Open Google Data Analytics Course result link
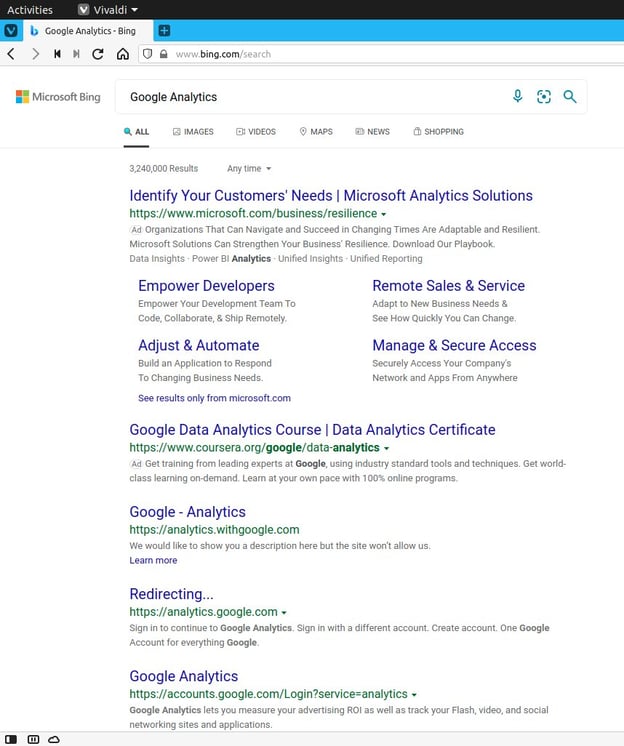624x746 pixels. pos(312,430)
